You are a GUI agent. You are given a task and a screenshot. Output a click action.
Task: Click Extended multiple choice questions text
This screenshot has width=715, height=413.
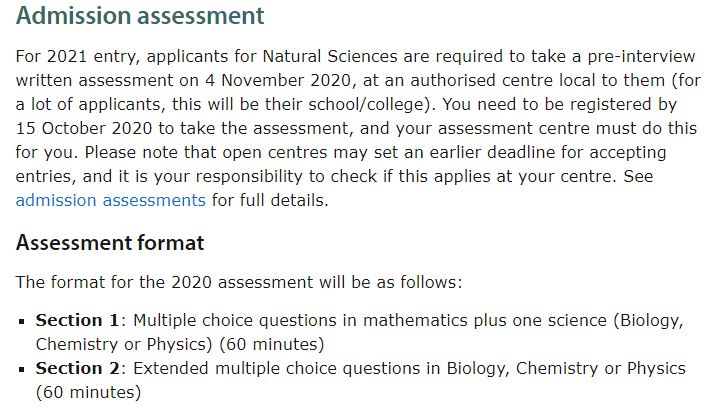pyautogui.click(x=276, y=368)
